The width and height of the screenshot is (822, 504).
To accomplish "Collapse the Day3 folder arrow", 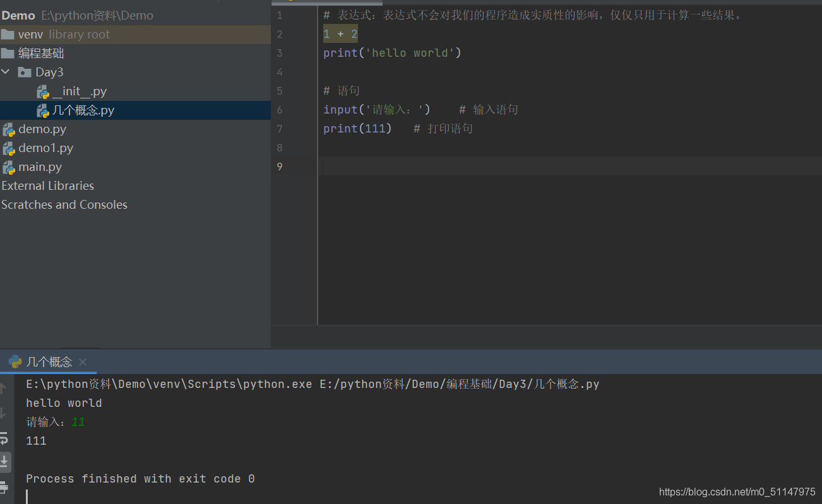I will (6, 72).
